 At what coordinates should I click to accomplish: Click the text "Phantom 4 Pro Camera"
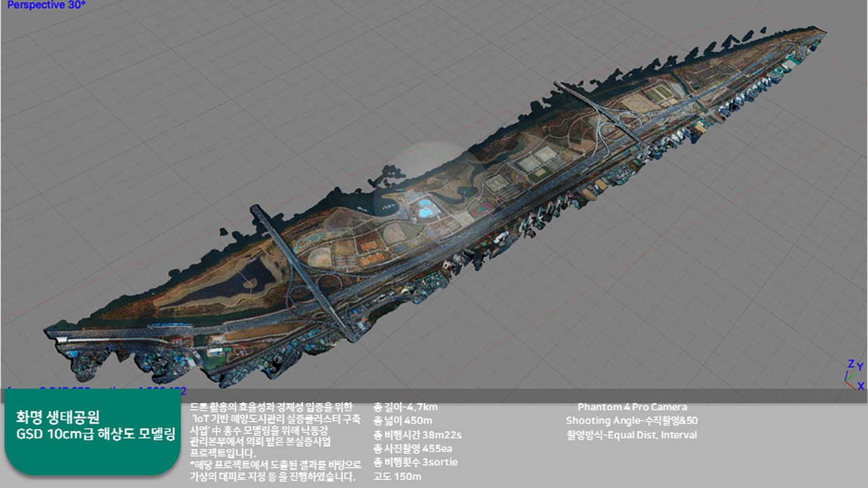click(632, 407)
